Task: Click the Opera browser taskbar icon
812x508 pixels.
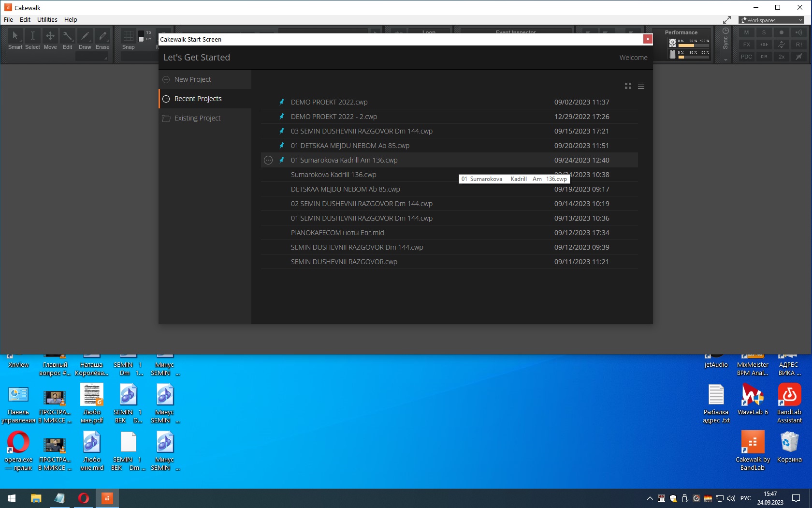Action: 83,498
